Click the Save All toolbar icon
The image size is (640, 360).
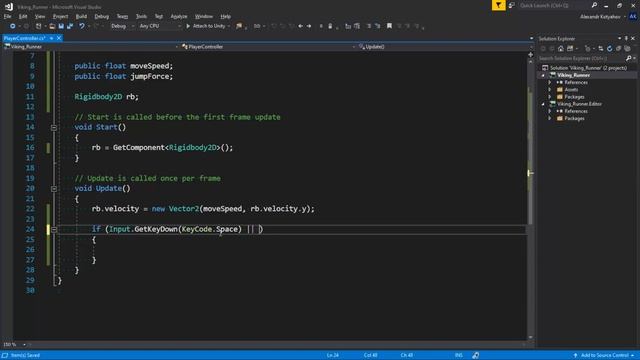point(70,26)
